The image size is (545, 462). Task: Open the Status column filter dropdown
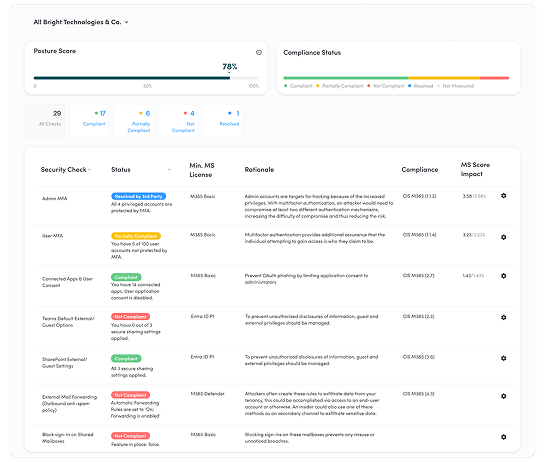[x=169, y=170]
